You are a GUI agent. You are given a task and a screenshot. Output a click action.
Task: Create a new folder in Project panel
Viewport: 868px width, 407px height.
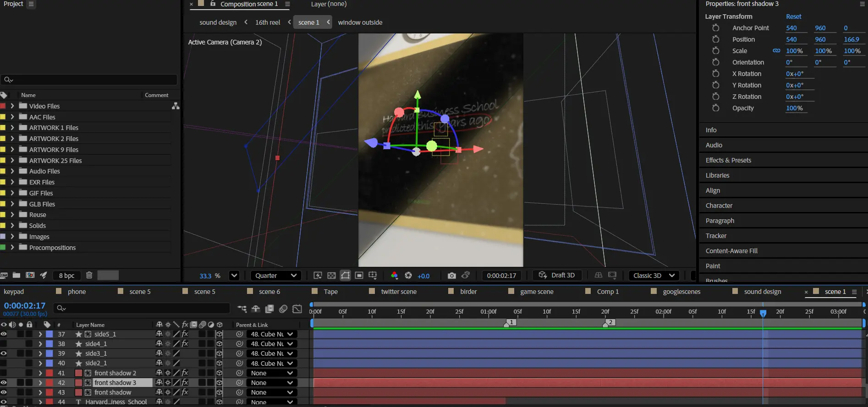coord(16,275)
